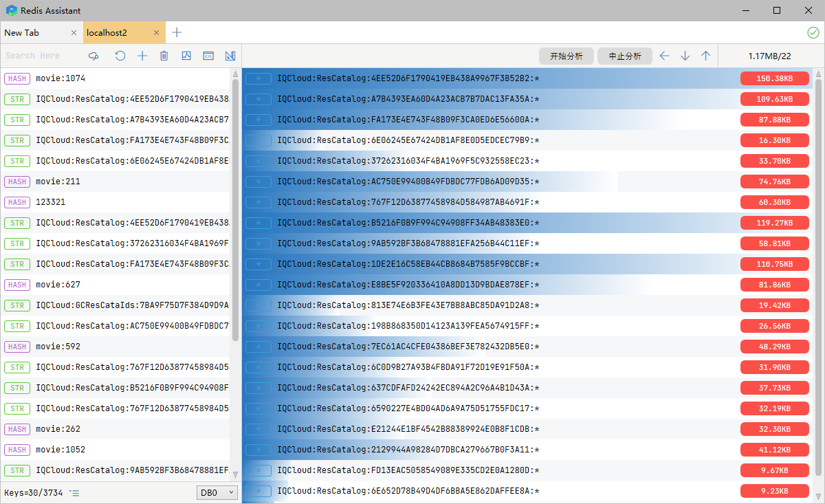Click the asterisk box on the A7B4393E analysis row
Screen dimensions: 825x504
258,99
